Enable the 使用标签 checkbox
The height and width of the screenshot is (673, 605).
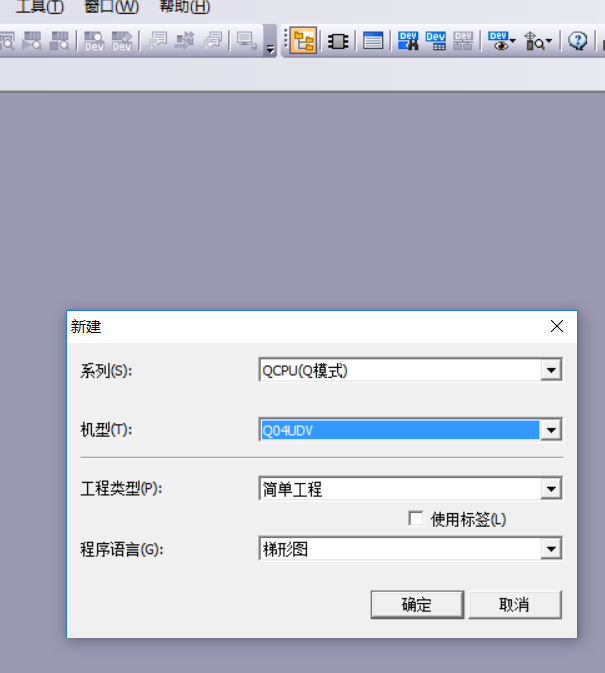(416, 518)
